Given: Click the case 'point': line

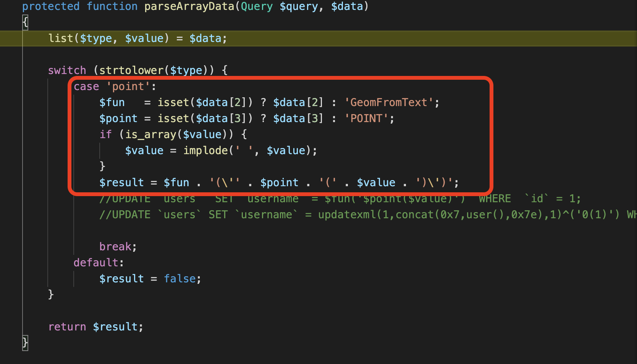Looking at the screenshot, I should pyautogui.click(x=115, y=86).
